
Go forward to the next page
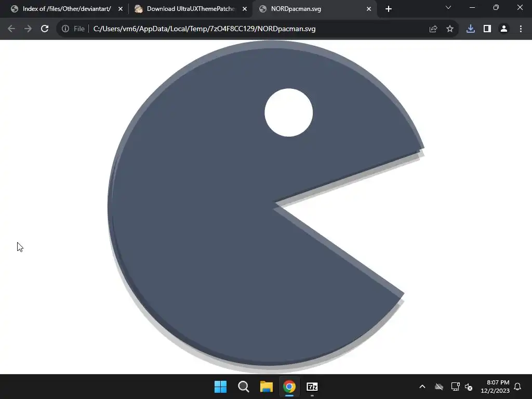28,29
